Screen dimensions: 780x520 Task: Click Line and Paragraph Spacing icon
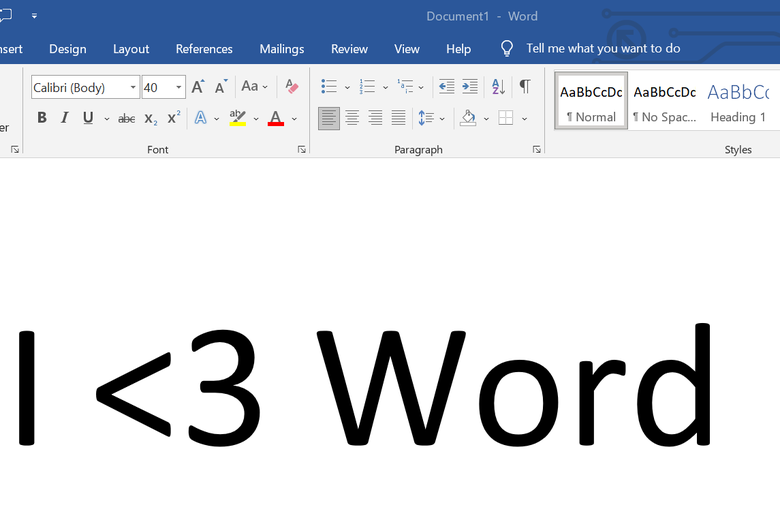[x=426, y=118]
